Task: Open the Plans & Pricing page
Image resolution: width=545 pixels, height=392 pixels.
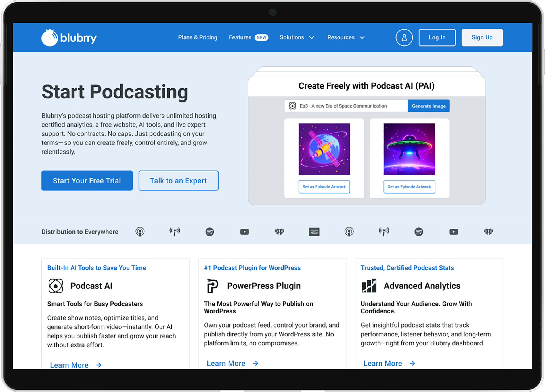Action: tap(198, 37)
